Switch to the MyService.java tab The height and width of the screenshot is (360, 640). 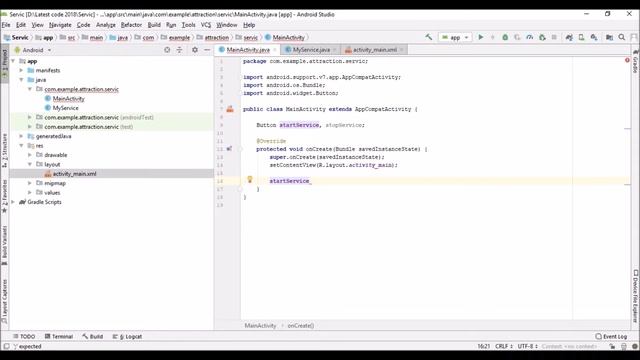pos(311,49)
